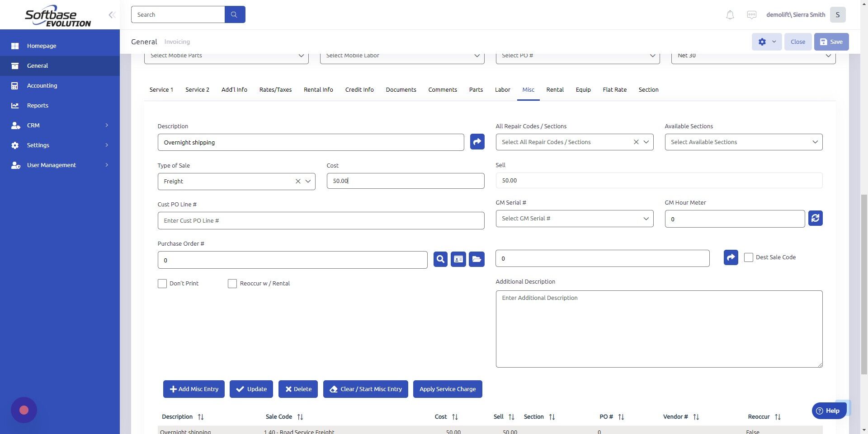868x434 pixels.
Task: Click the folder browse icon beside Purchase Order #
Action: pos(476,259)
